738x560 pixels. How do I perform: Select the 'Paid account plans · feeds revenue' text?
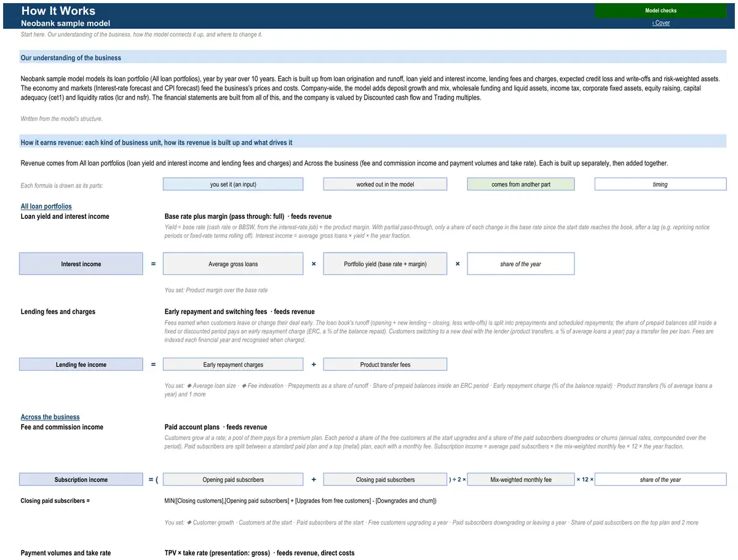point(216,427)
